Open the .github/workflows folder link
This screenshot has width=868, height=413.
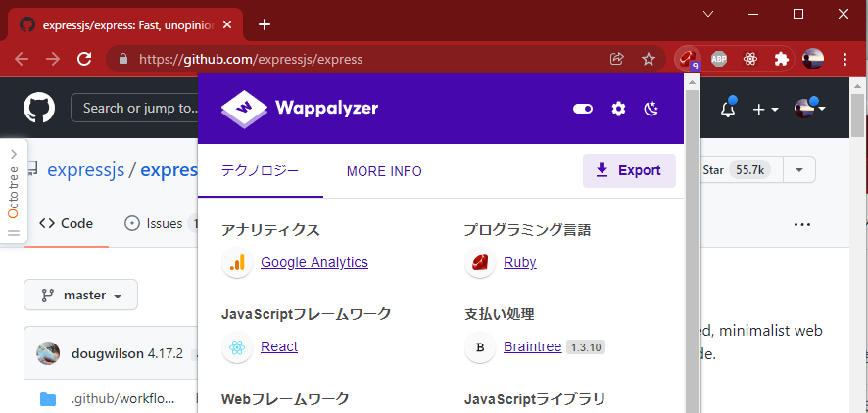point(122,398)
